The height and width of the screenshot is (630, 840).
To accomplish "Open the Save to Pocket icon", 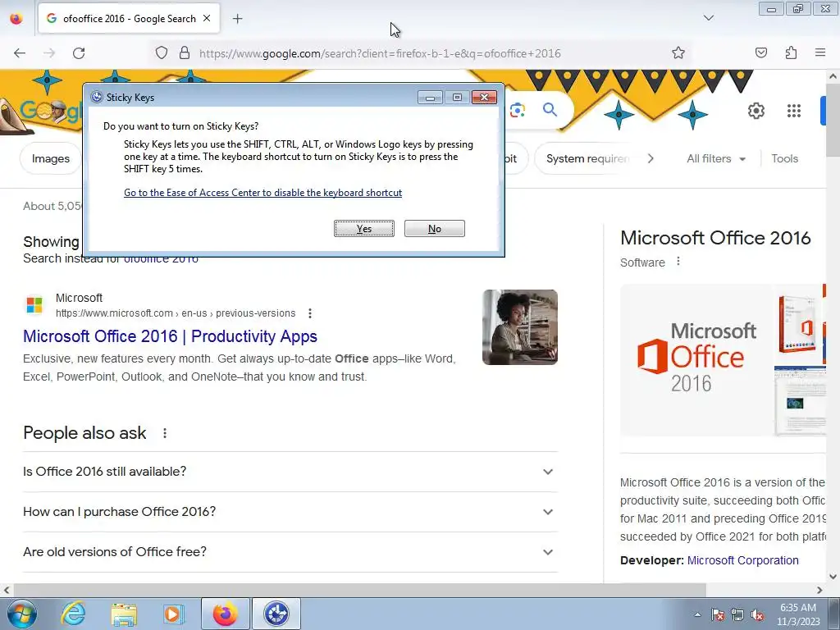I will point(761,52).
